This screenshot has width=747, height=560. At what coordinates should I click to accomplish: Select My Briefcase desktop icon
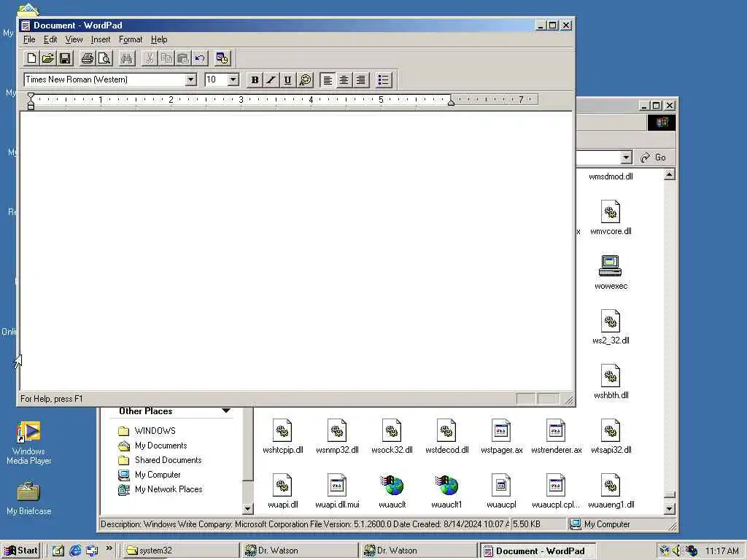click(x=28, y=499)
